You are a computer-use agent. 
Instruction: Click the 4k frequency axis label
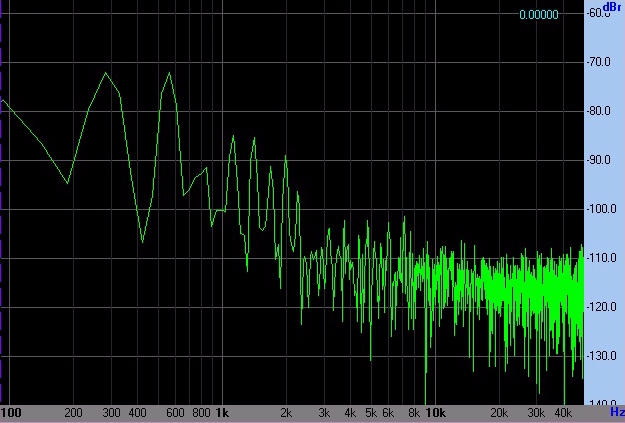tap(350, 413)
